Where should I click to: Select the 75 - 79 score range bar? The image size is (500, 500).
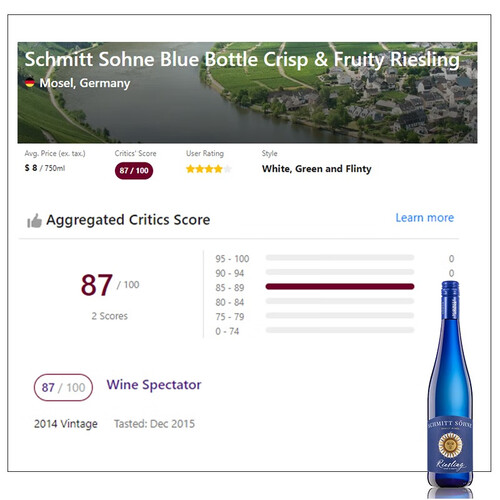coord(340,316)
